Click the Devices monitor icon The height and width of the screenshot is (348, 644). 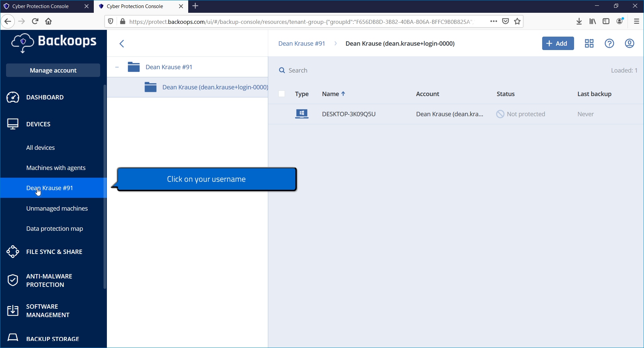tap(13, 124)
